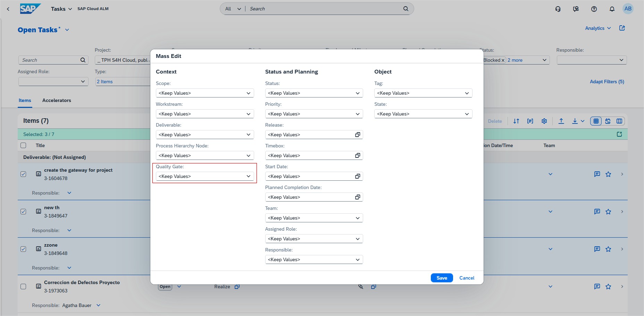Viewport: 644px width, 316px height.
Task: Click the notifications bell icon
Action: [612, 9]
